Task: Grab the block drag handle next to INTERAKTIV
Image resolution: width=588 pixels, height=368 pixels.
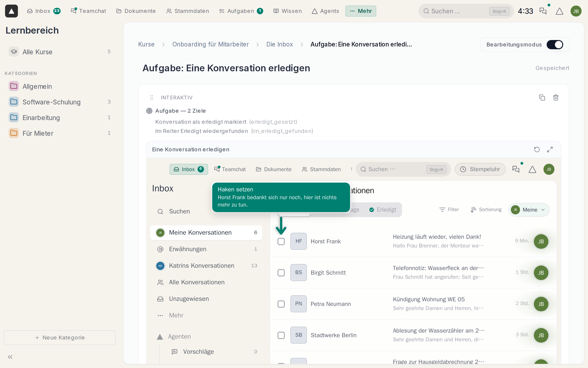Action: (151, 98)
